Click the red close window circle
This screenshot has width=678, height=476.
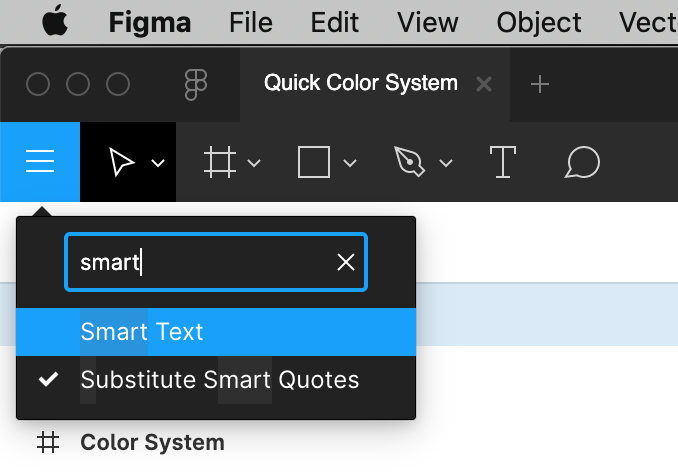coord(38,84)
